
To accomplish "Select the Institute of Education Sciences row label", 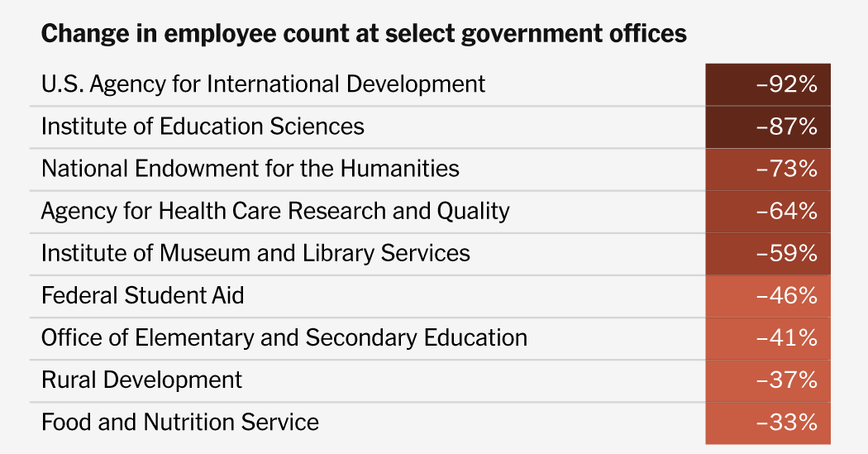I will [x=203, y=127].
